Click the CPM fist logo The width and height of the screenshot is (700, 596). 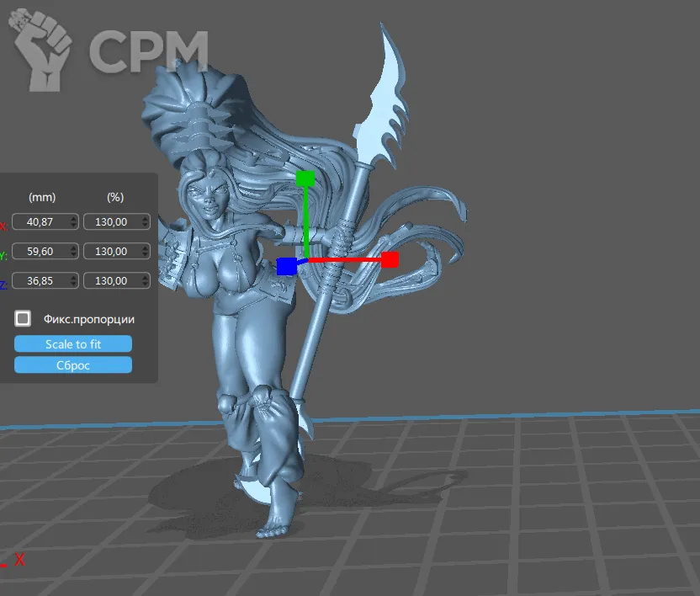click(x=48, y=51)
